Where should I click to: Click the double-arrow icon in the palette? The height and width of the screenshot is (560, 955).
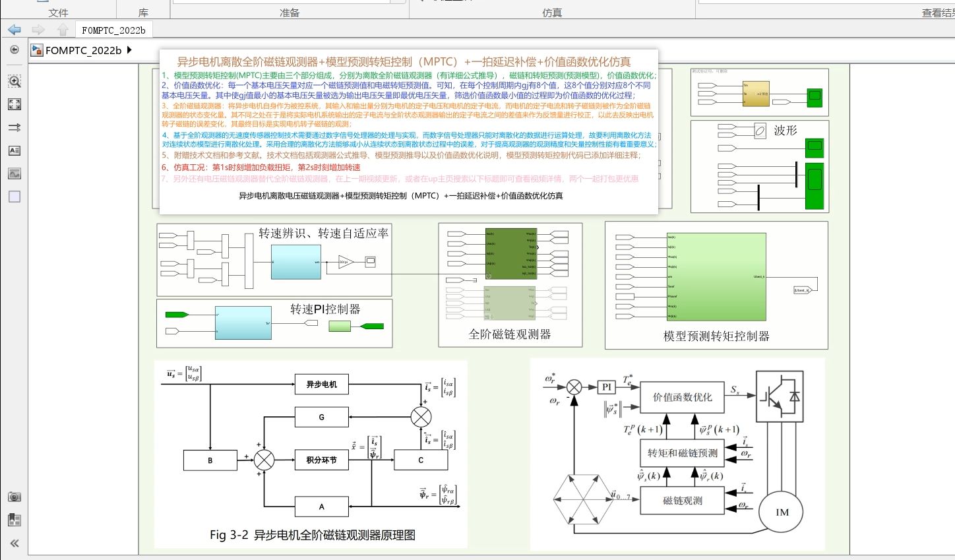pyautogui.click(x=15, y=127)
